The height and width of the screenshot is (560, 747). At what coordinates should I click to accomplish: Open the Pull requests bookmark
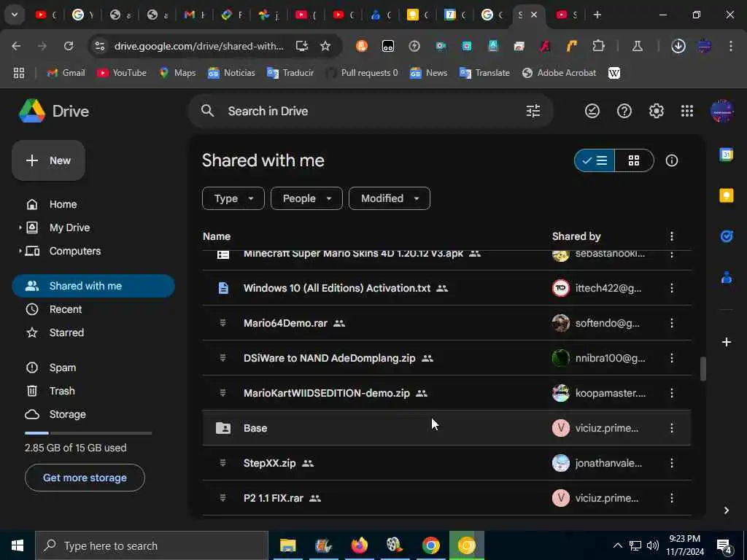362,73
